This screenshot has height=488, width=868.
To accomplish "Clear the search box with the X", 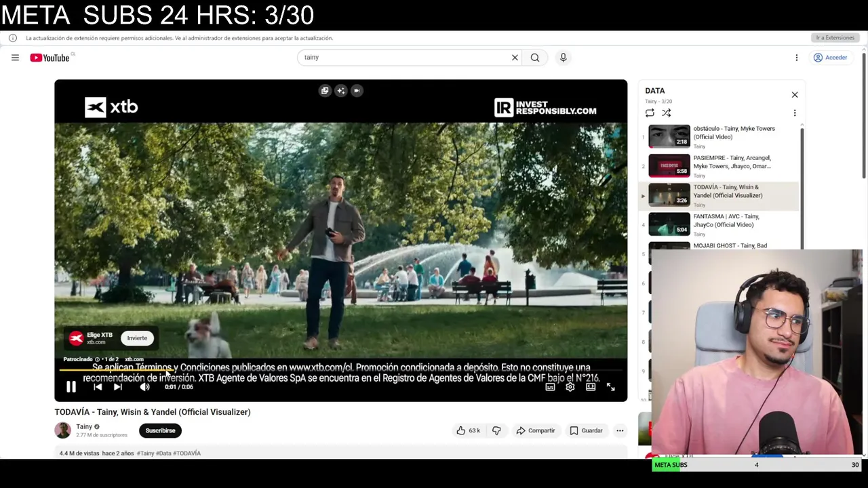I will (x=515, y=58).
